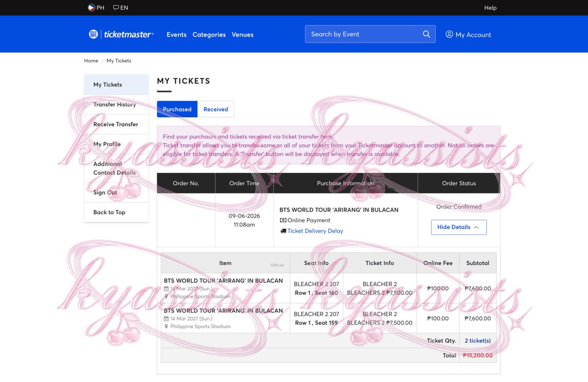The image size is (588, 382).
Task: Click Back to Top in sidebar
Action: 116,212
